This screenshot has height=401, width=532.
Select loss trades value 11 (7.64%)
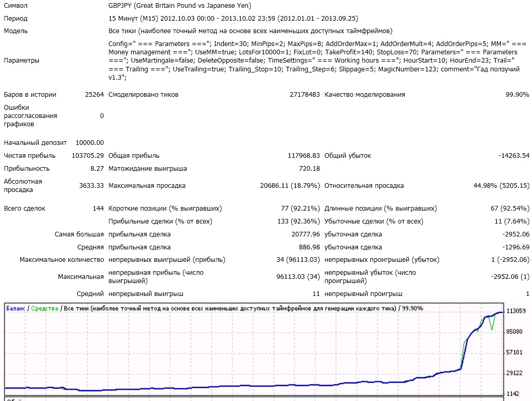(x=512, y=221)
